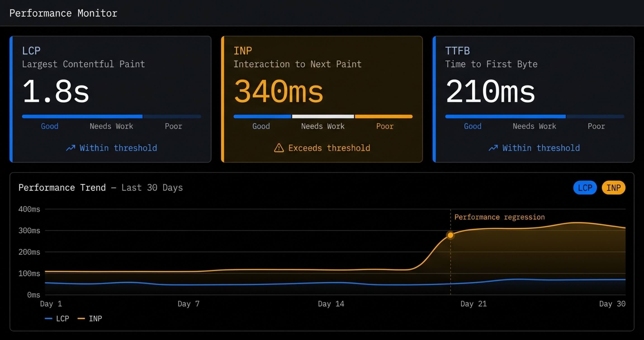Click the LCP legend entry below the chart
This screenshot has height=340, width=644.
[57, 319]
